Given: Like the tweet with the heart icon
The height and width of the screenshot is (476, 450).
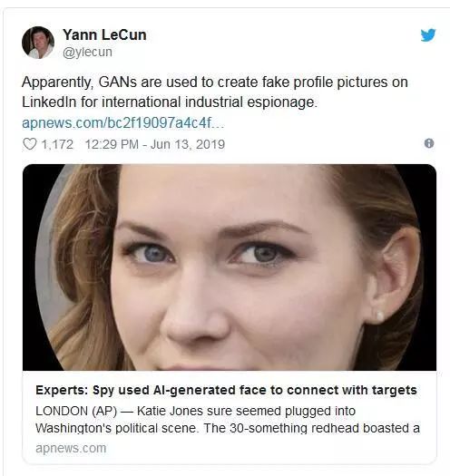Looking at the screenshot, I should (30, 144).
